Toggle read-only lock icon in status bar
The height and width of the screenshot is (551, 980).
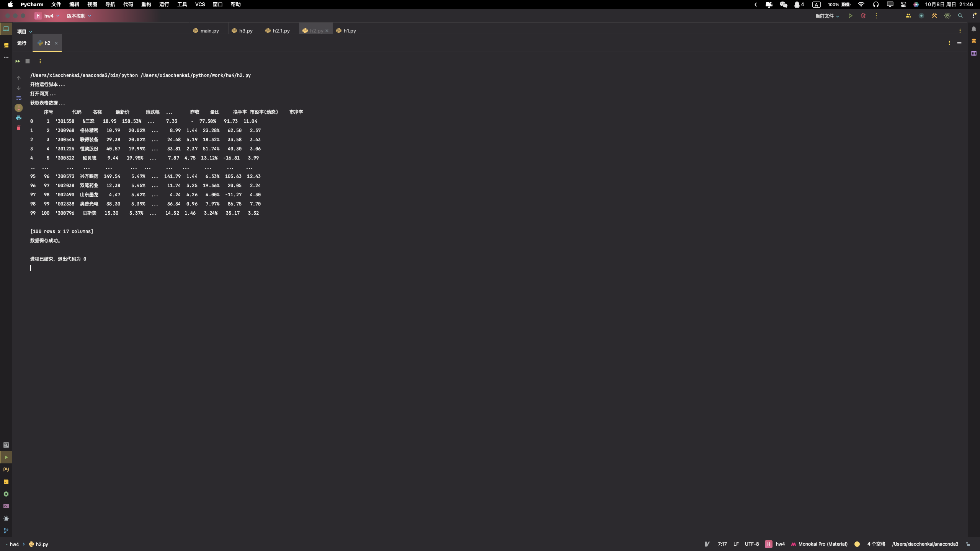(968, 544)
